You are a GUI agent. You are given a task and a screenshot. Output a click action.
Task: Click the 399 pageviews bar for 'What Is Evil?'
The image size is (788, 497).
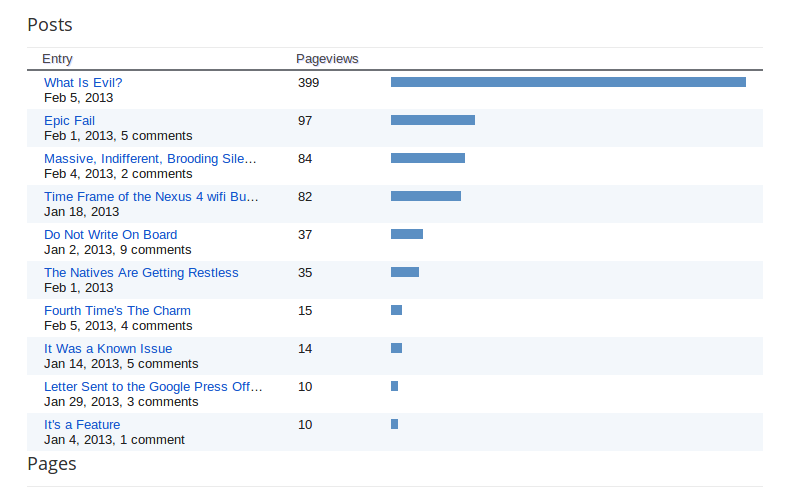568,82
